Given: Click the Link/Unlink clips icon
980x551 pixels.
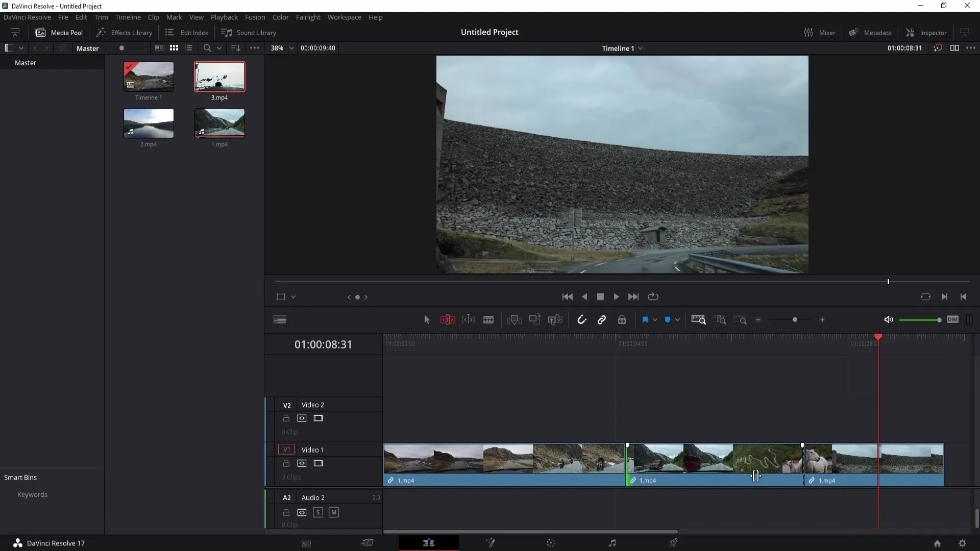Looking at the screenshot, I should tap(602, 319).
